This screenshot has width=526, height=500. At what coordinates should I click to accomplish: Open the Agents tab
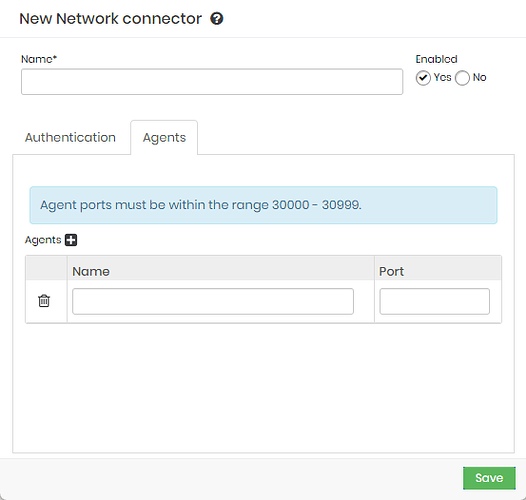pos(164,138)
